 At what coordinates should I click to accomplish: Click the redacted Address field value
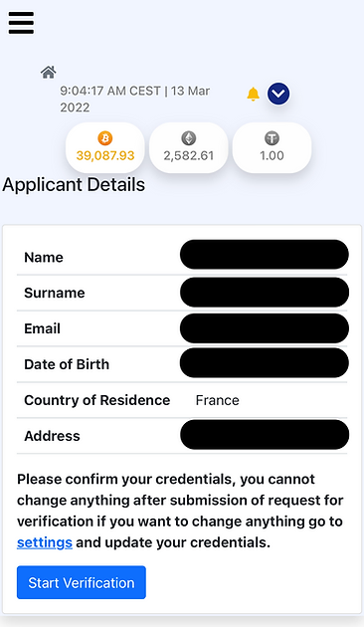tap(265, 435)
